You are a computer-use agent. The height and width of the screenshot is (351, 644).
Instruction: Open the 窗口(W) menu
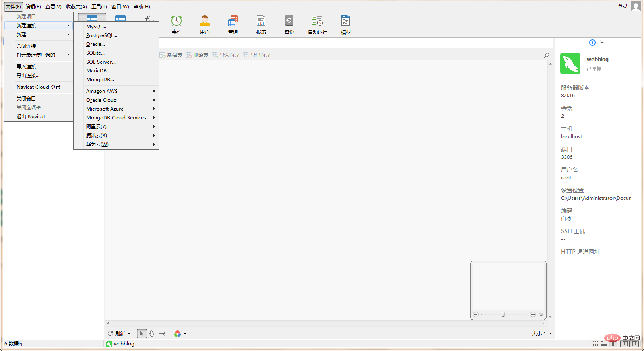point(120,7)
